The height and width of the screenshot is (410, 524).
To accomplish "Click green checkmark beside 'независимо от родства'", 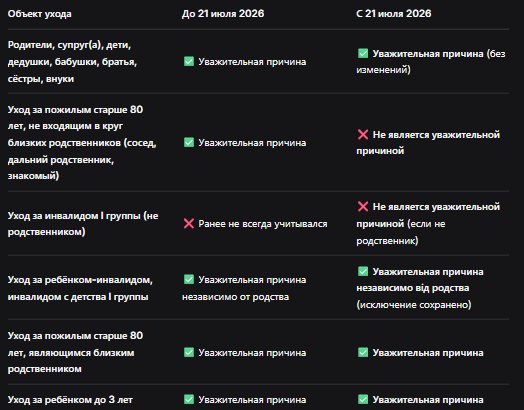I will [189, 279].
